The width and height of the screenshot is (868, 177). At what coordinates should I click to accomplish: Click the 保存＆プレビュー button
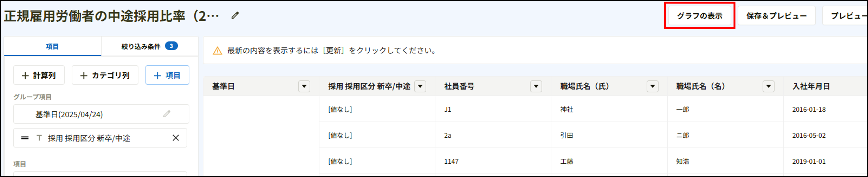(776, 15)
